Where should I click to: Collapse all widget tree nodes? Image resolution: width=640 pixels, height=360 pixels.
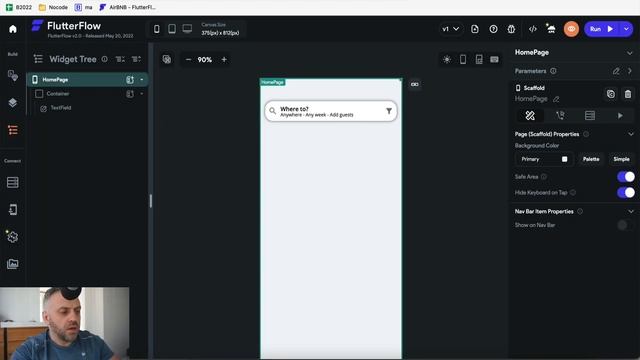point(136,59)
